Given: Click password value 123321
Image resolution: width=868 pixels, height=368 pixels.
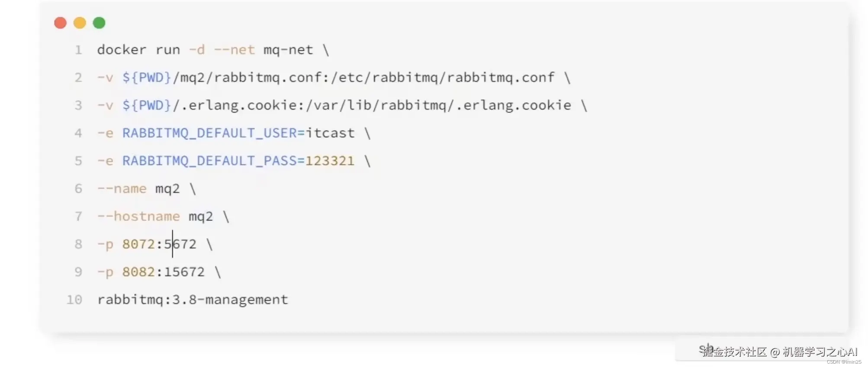Looking at the screenshot, I should point(330,161).
